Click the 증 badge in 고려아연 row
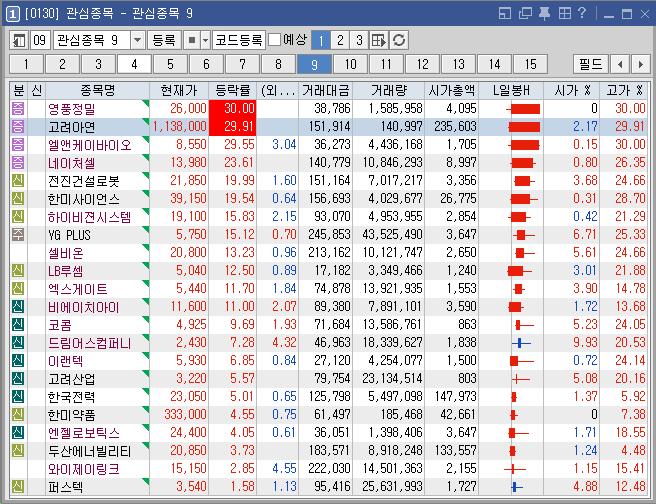Screen dimensions: 656x504 point(18,127)
